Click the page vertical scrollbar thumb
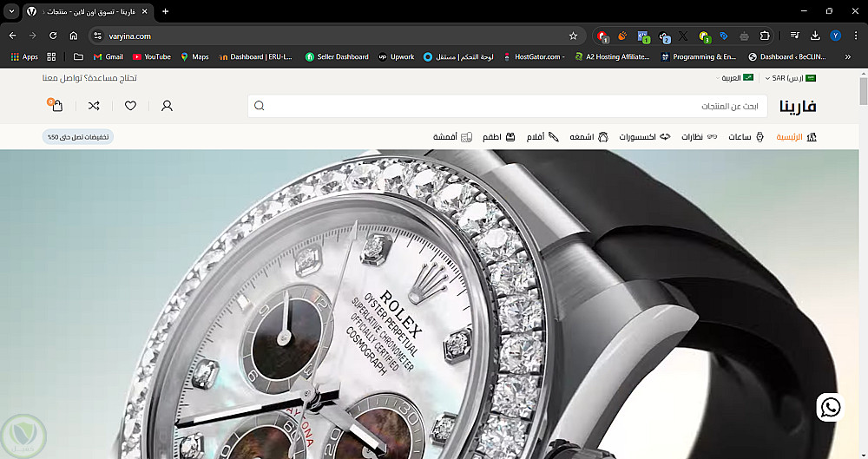 tap(863, 91)
